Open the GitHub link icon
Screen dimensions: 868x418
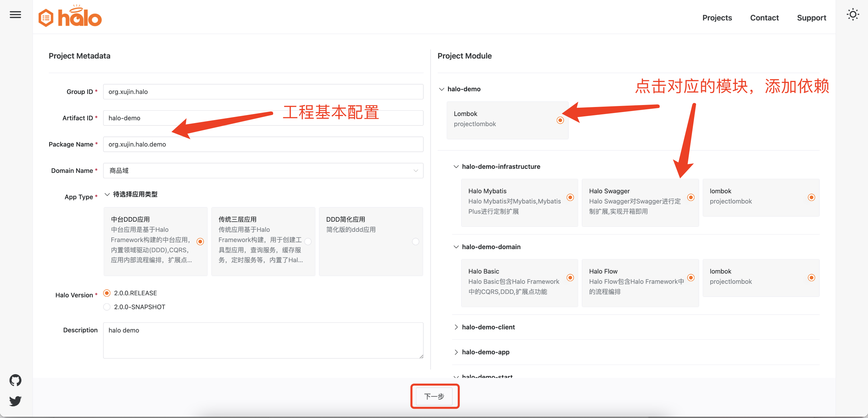click(x=15, y=380)
